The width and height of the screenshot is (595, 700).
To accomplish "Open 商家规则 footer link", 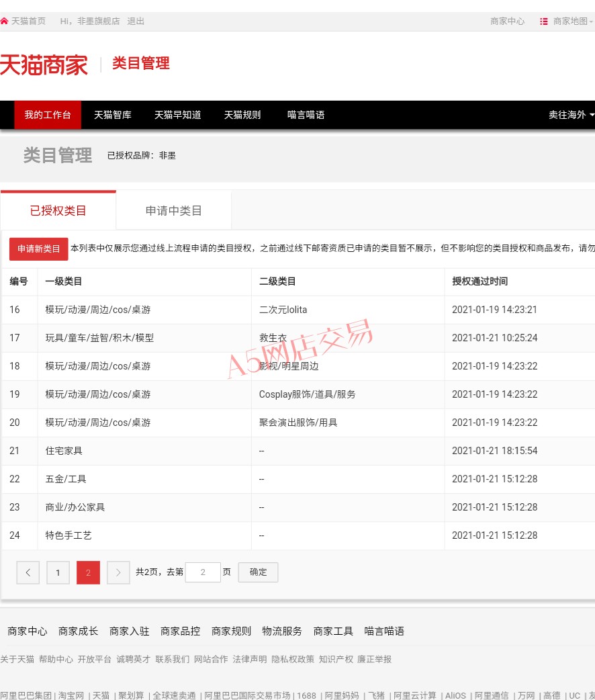I will point(231,631).
